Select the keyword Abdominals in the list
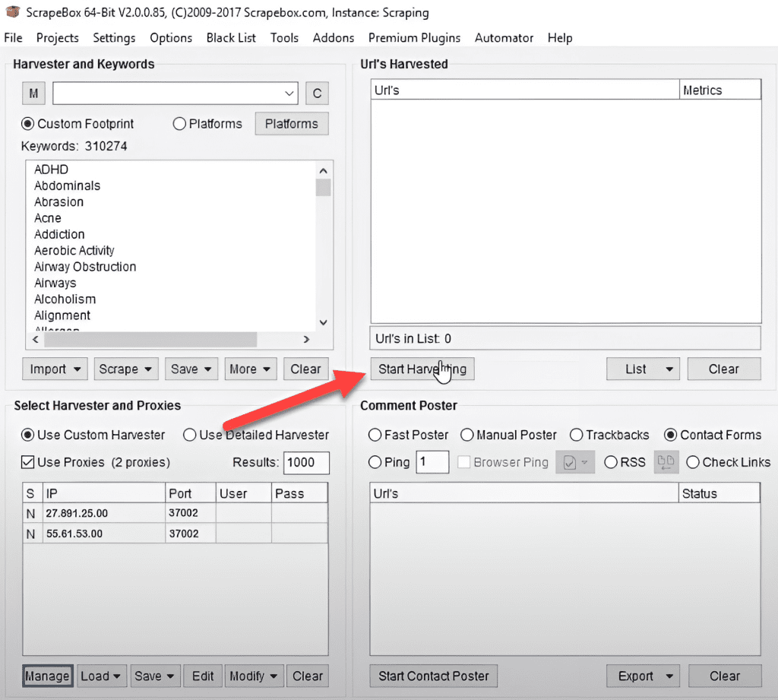This screenshot has height=700, width=778. [x=67, y=185]
